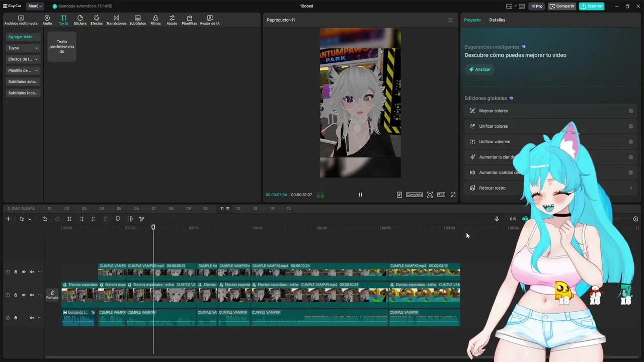Delete the selected clip with trash icon
The width and height of the screenshot is (644, 362).
105,219
